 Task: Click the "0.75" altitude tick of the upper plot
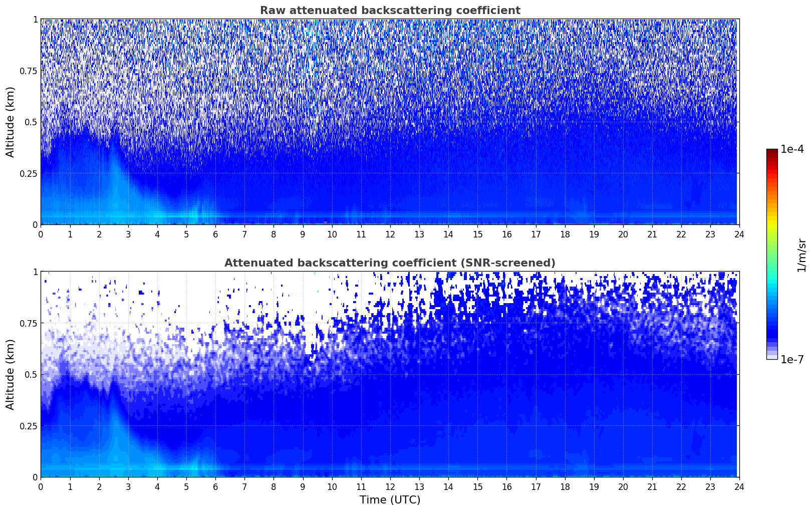[29, 71]
